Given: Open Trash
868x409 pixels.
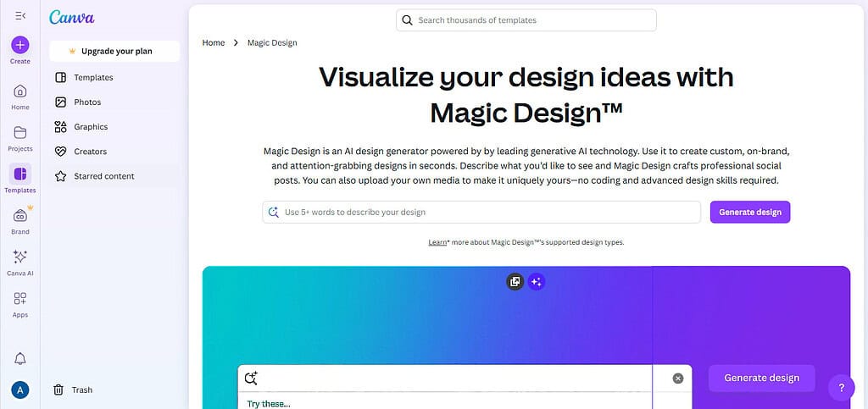Looking at the screenshot, I should 73,390.
